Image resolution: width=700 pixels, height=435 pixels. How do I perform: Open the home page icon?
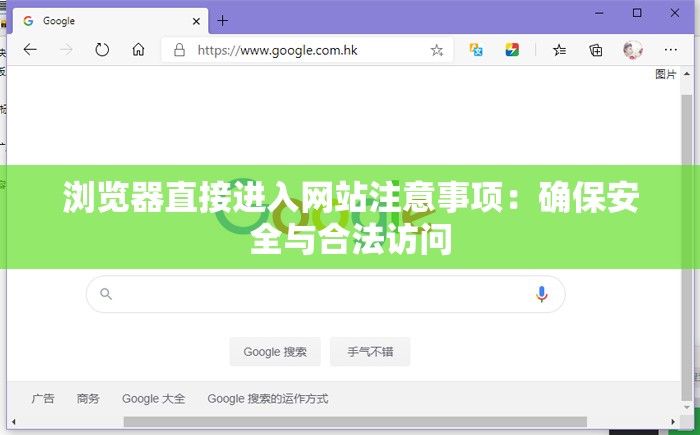[138, 49]
